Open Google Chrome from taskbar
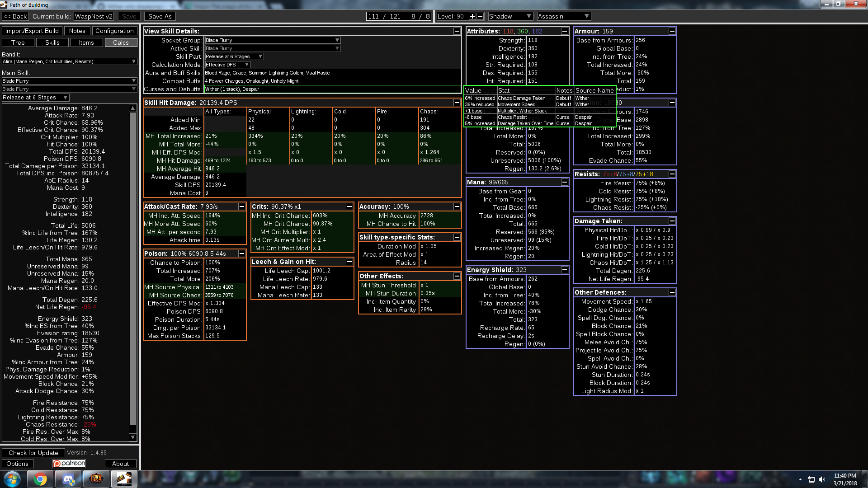This screenshot has width=868, height=488. click(x=40, y=479)
